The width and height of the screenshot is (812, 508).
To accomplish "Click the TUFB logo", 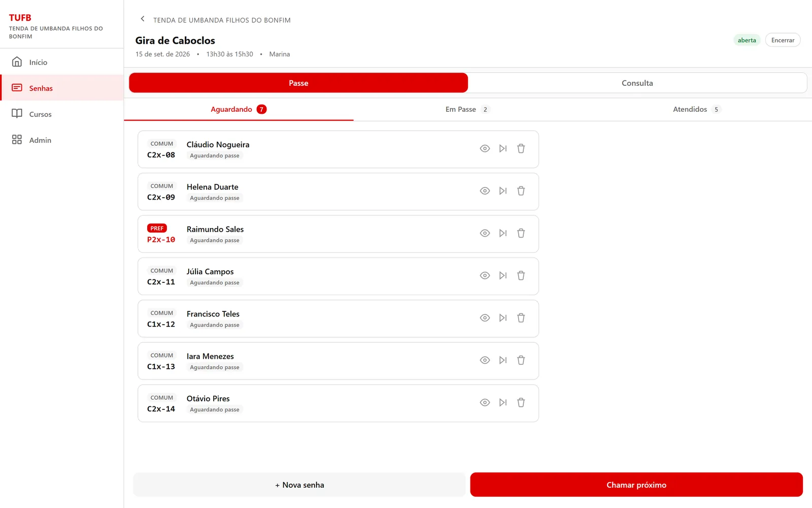I will (20, 18).
